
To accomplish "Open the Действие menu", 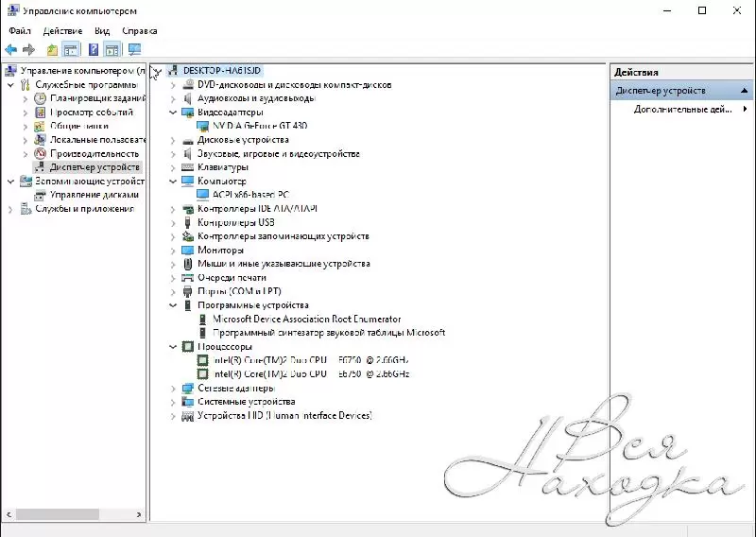I will pyautogui.click(x=62, y=30).
